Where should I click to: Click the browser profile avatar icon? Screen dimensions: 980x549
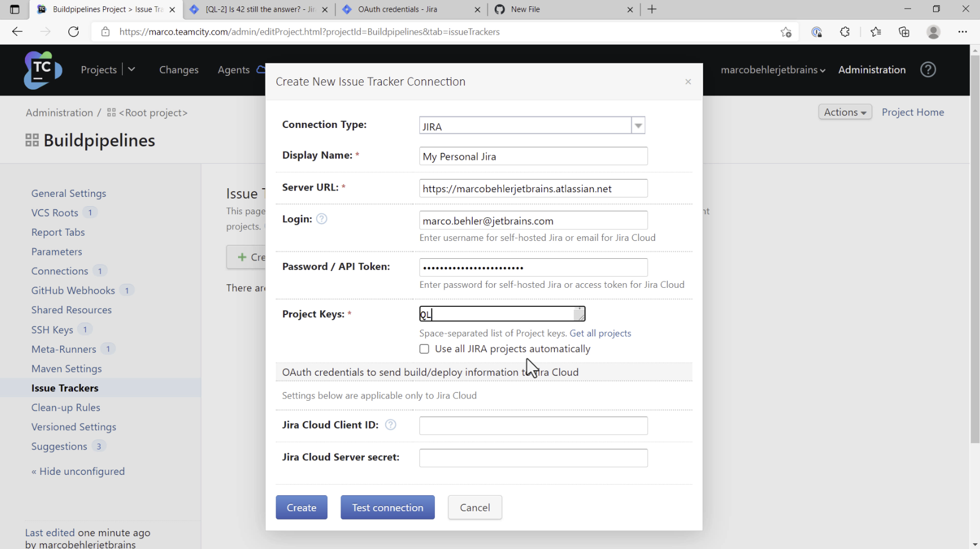[933, 32]
